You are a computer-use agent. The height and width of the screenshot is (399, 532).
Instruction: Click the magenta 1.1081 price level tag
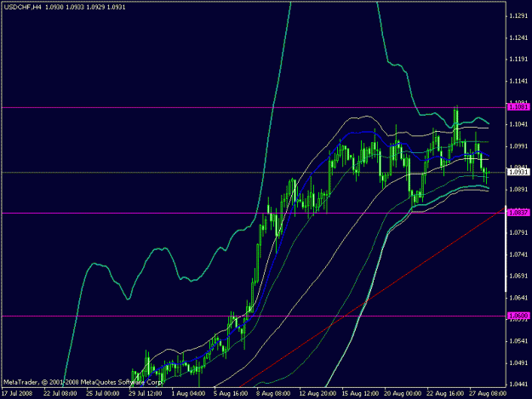coord(518,107)
